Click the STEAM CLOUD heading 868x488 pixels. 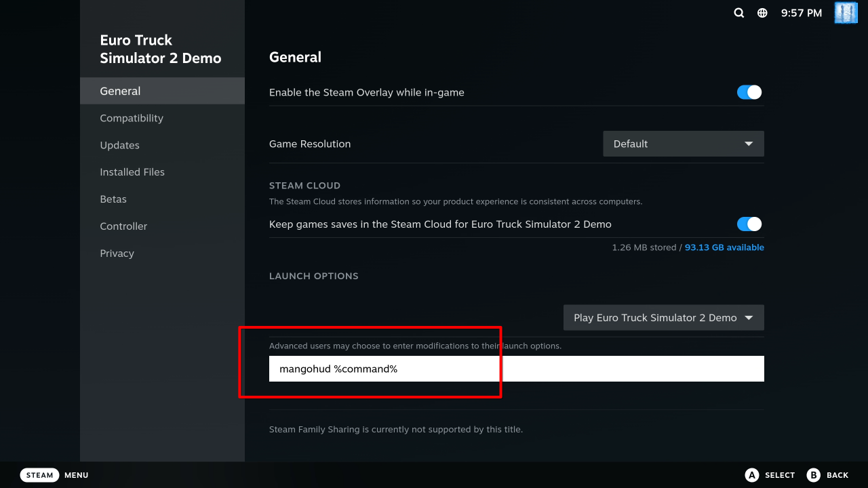(x=304, y=185)
